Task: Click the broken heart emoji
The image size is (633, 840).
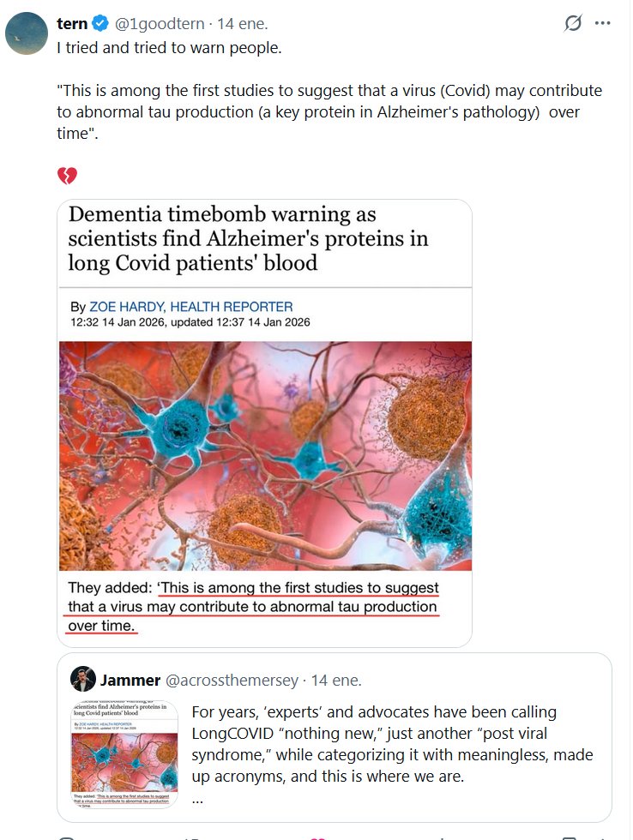Action: click(67, 177)
